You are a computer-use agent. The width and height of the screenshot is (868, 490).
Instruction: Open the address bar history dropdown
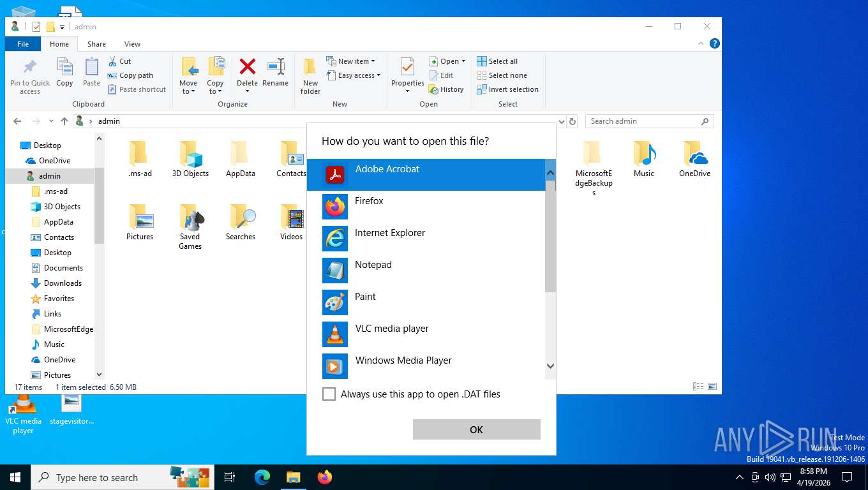562,121
